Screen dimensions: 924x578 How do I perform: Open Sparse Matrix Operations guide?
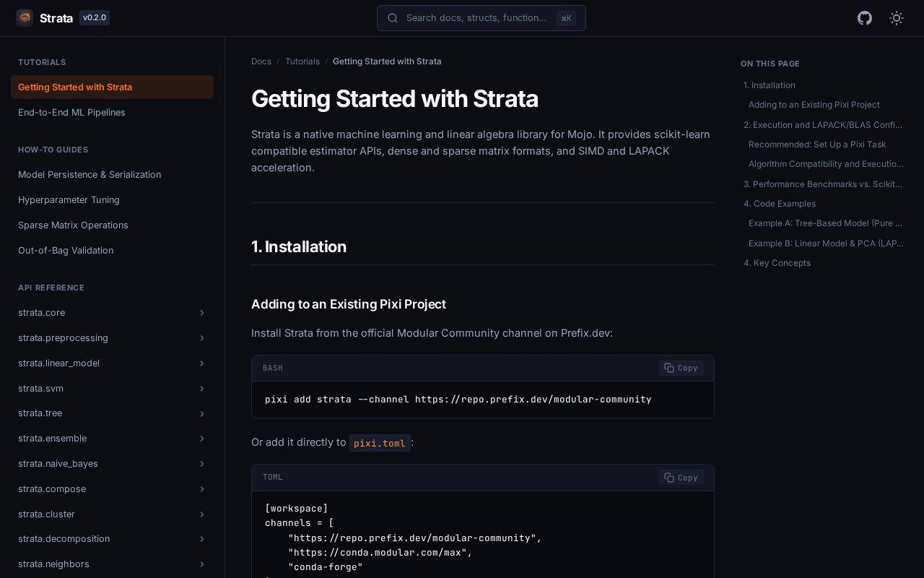point(112,225)
